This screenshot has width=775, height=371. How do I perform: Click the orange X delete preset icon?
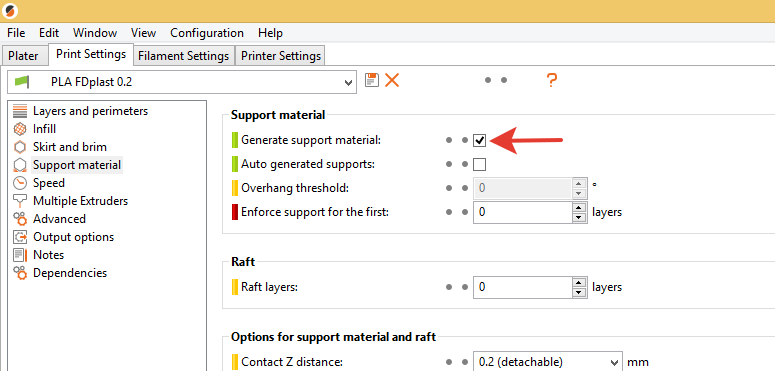point(392,80)
